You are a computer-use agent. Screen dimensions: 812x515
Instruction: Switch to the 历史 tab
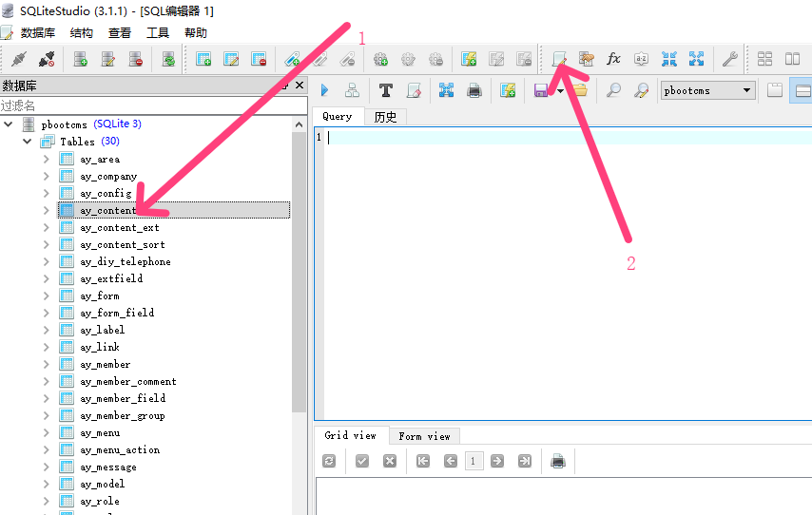coord(385,117)
